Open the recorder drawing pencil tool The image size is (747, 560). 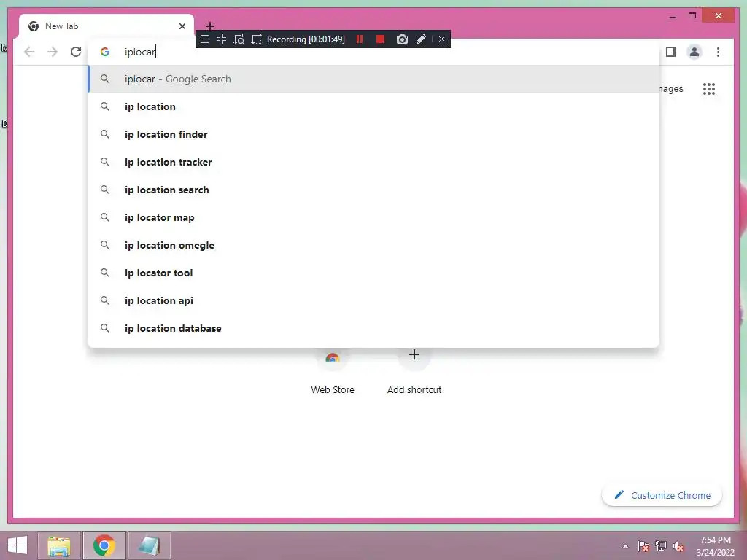click(421, 39)
